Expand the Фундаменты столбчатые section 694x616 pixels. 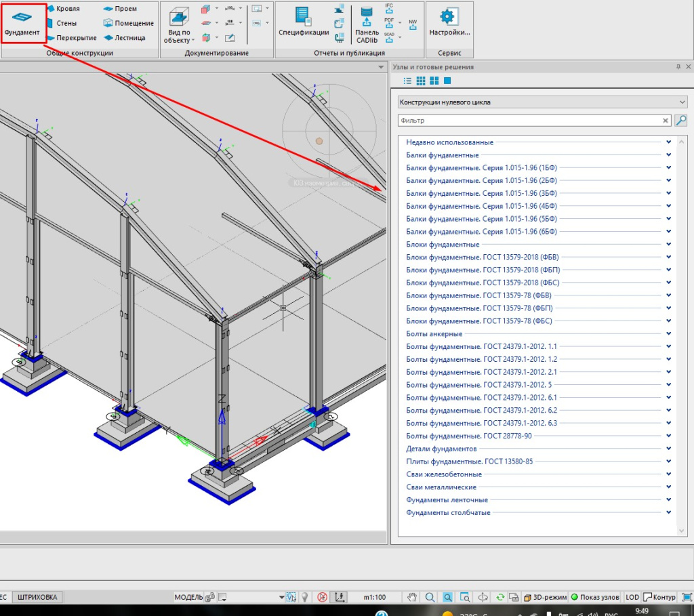[448, 513]
